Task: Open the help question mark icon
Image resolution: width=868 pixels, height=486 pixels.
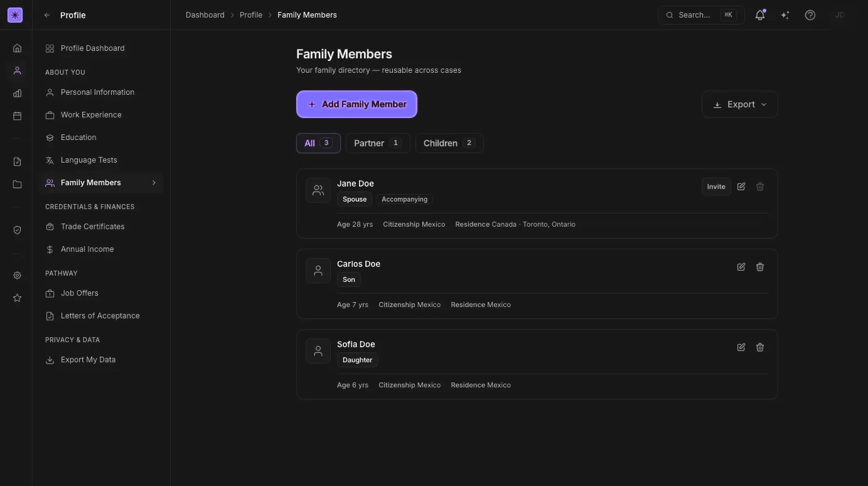Action: [810, 15]
